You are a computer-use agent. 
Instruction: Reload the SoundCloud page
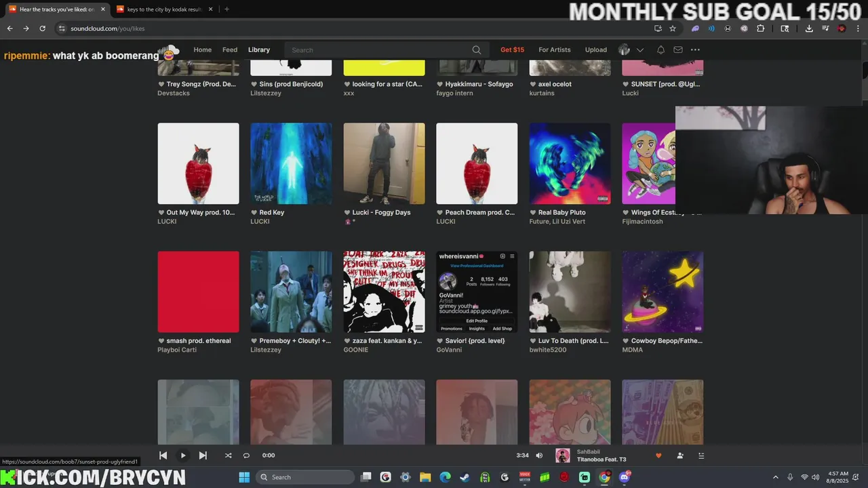(x=42, y=28)
